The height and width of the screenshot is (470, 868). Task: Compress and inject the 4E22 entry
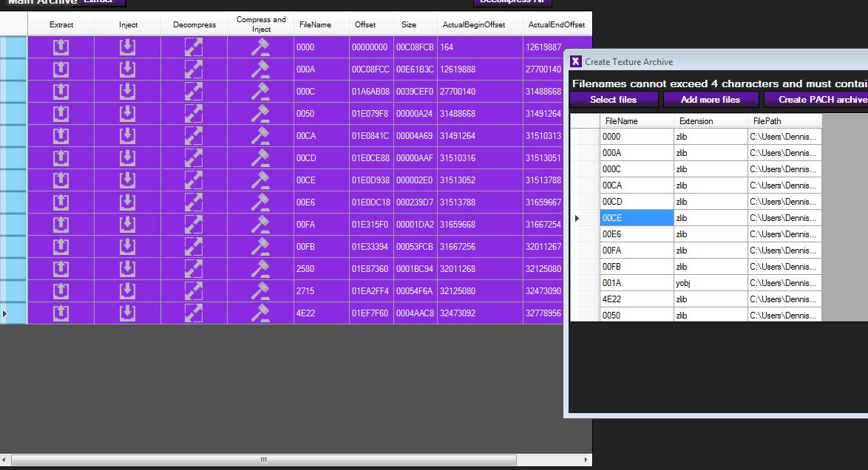260,313
